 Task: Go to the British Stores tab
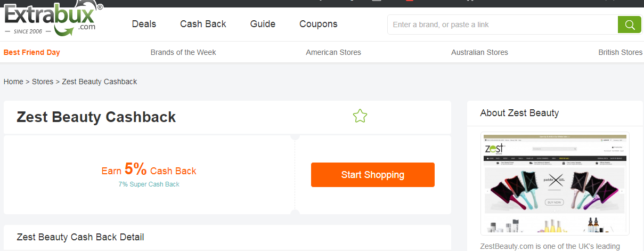click(x=620, y=52)
